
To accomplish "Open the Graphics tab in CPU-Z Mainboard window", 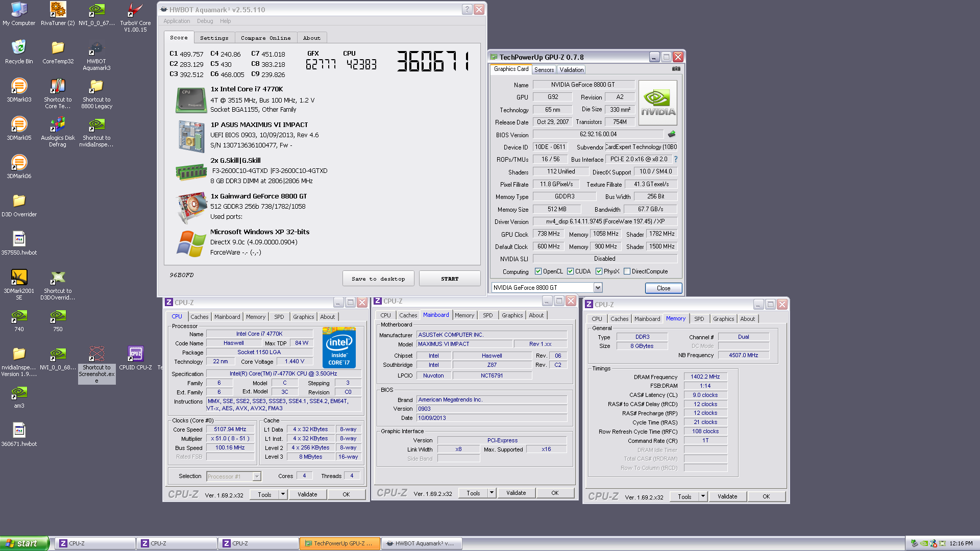I will (512, 315).
